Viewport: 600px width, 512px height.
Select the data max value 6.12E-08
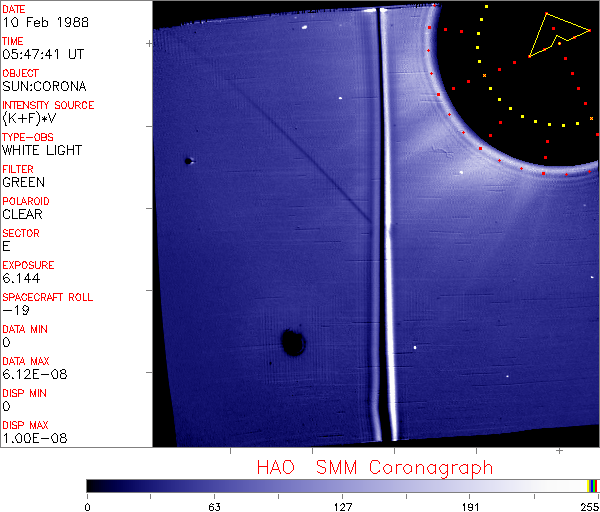[x=35, y=375]
